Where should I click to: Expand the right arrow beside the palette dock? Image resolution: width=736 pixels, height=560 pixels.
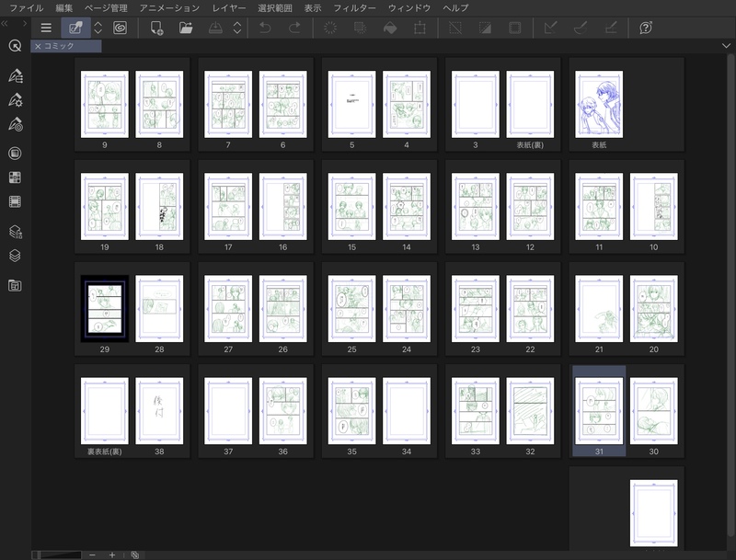tap(25, 23)
